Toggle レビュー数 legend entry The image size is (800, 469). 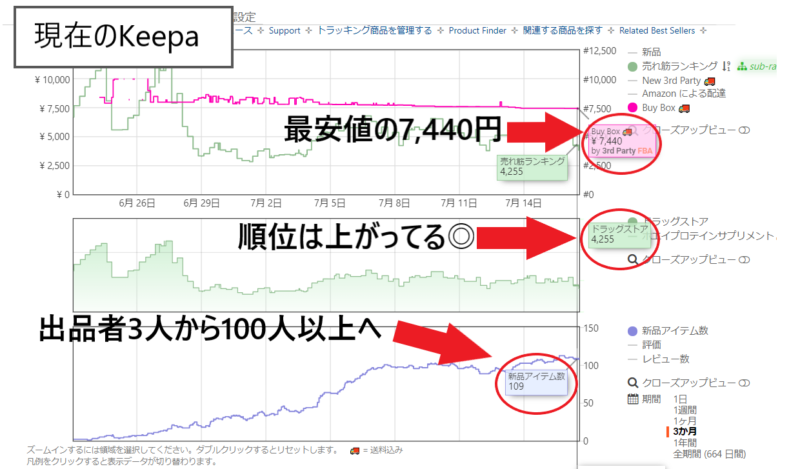pos(665,359)
